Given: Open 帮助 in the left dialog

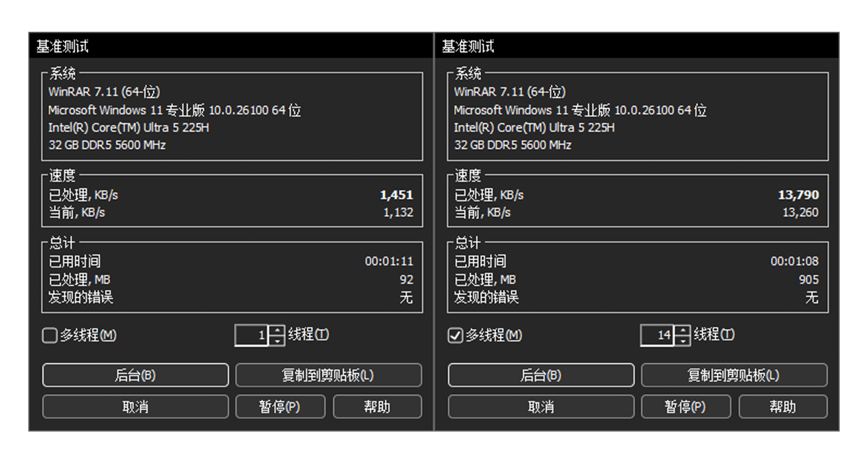Looking at the screenshot, I should pos(377,407).
